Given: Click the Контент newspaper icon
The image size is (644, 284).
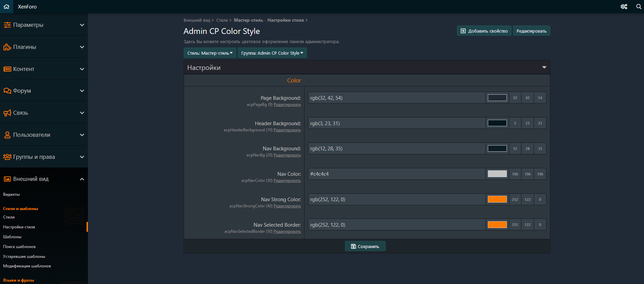Looking at the screenshot, I should coord(7,69).
